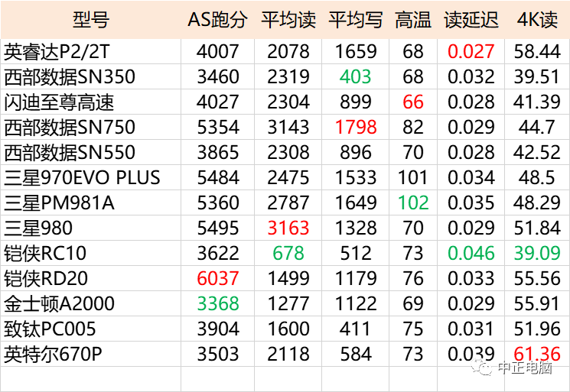The height and width of the screenshot is (392, 570).
Task: Click 4K read value 58.44
Action: tap(537, 51)
